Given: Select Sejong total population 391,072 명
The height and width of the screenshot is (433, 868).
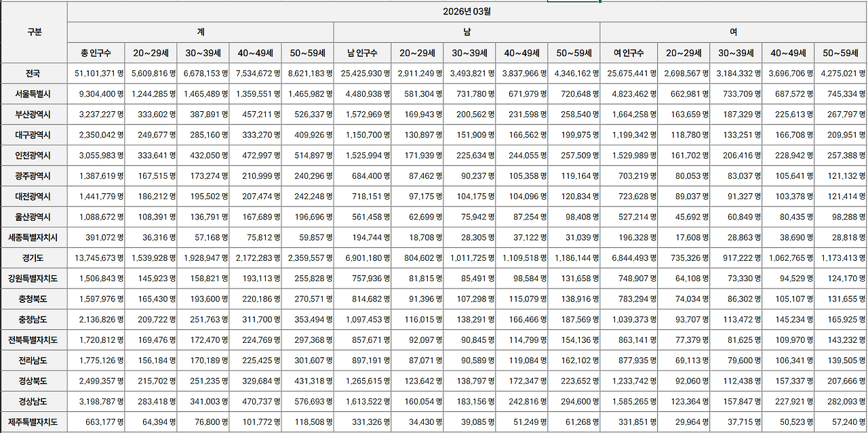Looking at the screenshot, I should 96,238.
